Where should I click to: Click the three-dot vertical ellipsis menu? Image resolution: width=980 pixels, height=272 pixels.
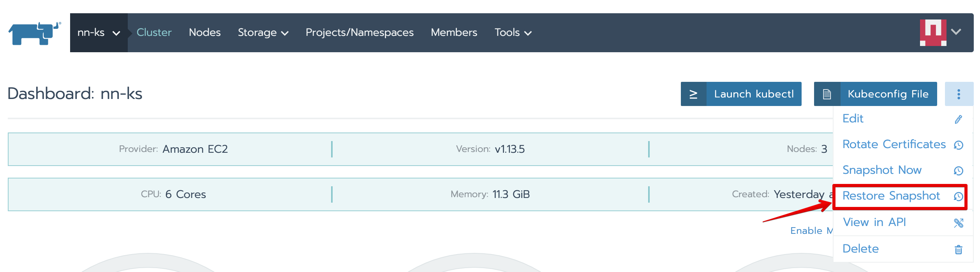click(x=959, y=94)
